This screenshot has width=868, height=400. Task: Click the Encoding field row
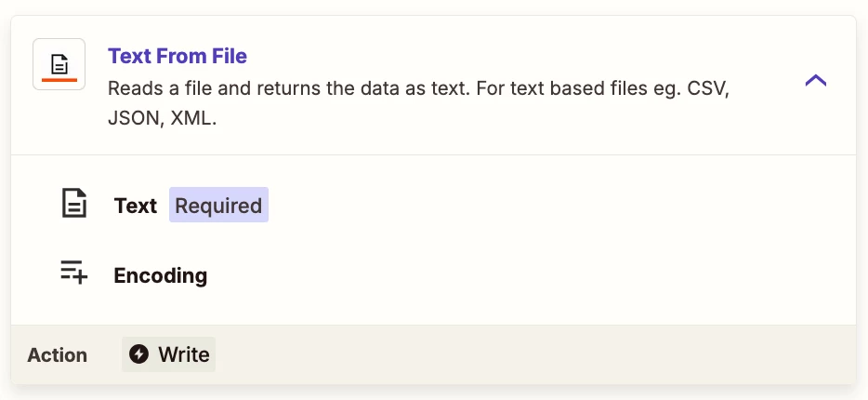tap(433, 274)
